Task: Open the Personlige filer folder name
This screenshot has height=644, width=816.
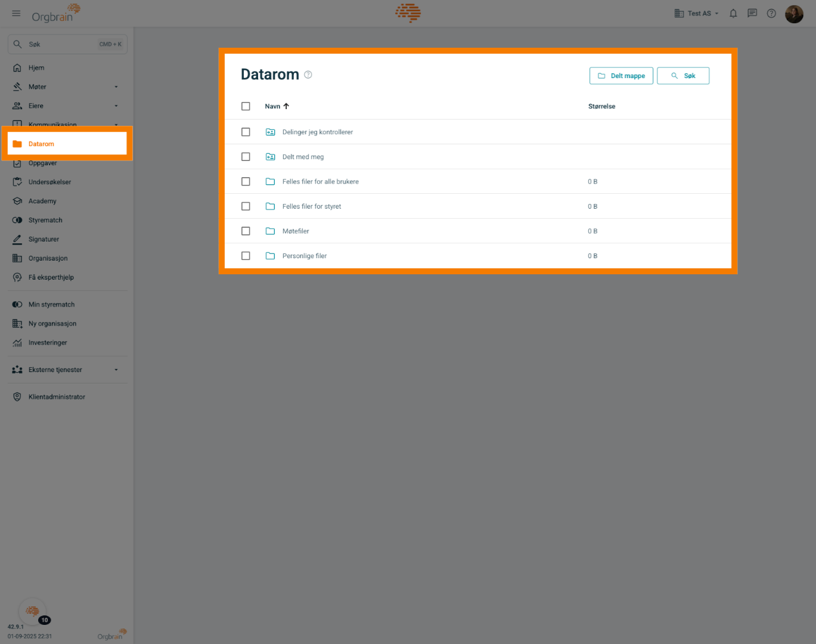Action: tap(305, 256)
